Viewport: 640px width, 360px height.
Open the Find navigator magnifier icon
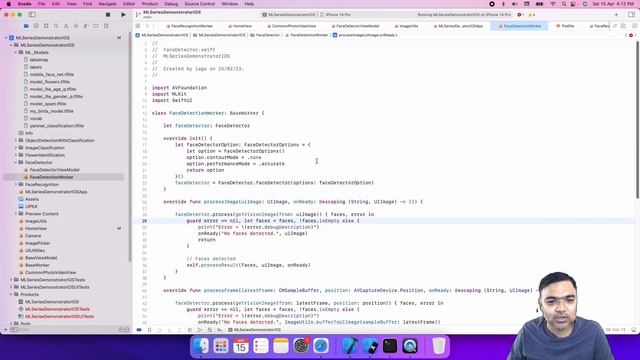click(x=56, y=26)
